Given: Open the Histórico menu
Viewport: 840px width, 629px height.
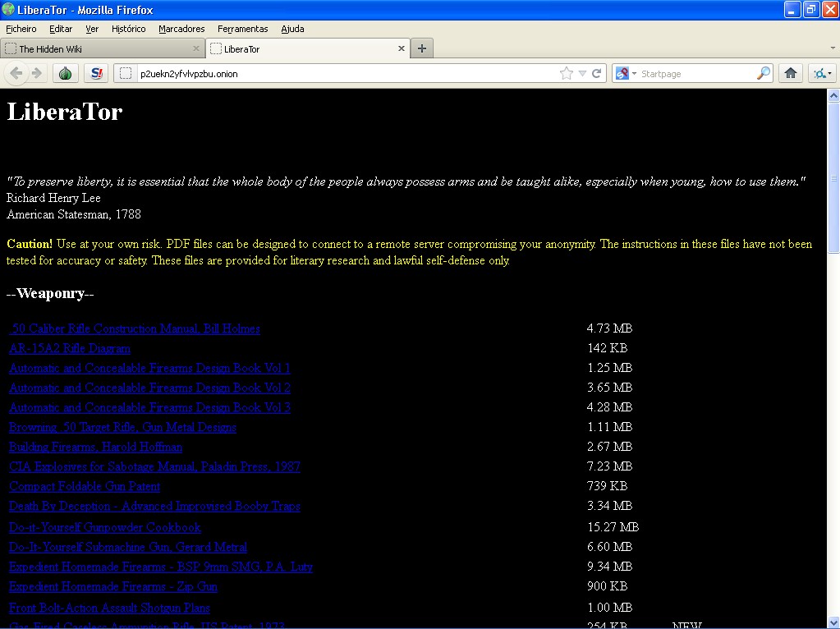Looking at the screenshot, I should (129, 29).
